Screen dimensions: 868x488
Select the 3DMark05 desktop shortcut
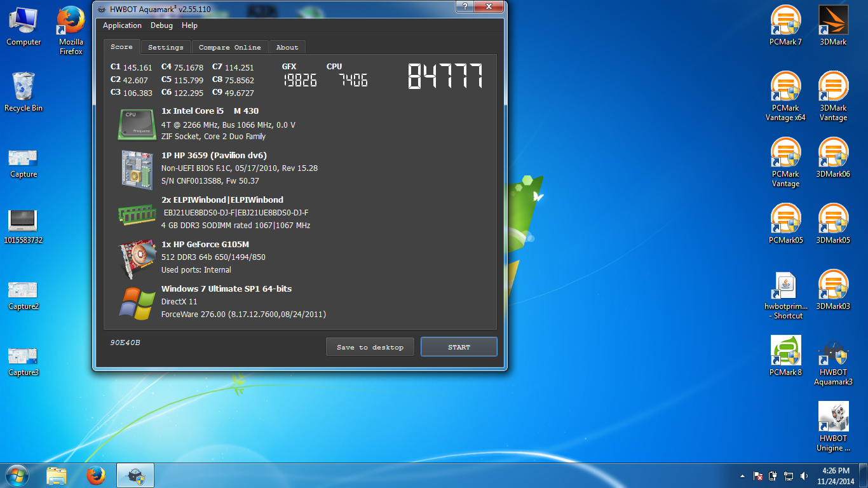tap(834, 224)
